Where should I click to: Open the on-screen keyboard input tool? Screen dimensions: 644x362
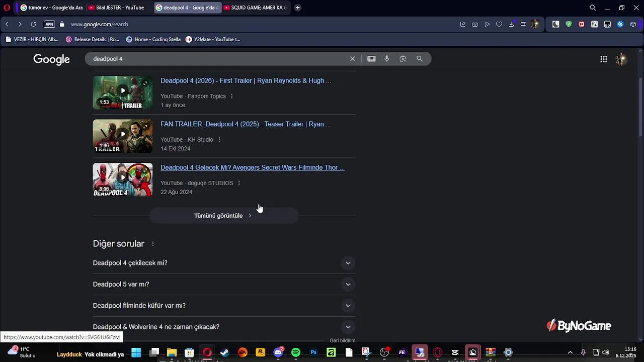(x=371, y=59)
